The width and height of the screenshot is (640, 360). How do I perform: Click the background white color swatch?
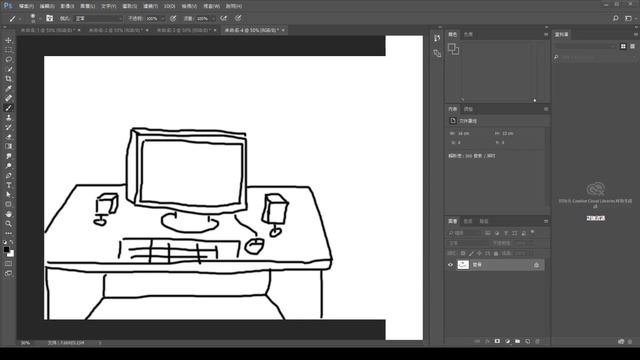11,254
